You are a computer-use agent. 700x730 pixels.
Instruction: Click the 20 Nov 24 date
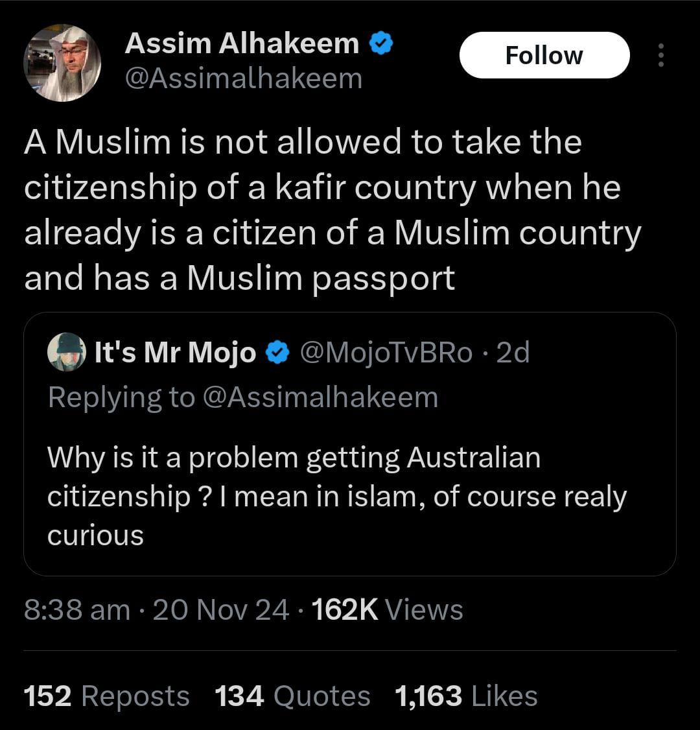pos(220,610)
